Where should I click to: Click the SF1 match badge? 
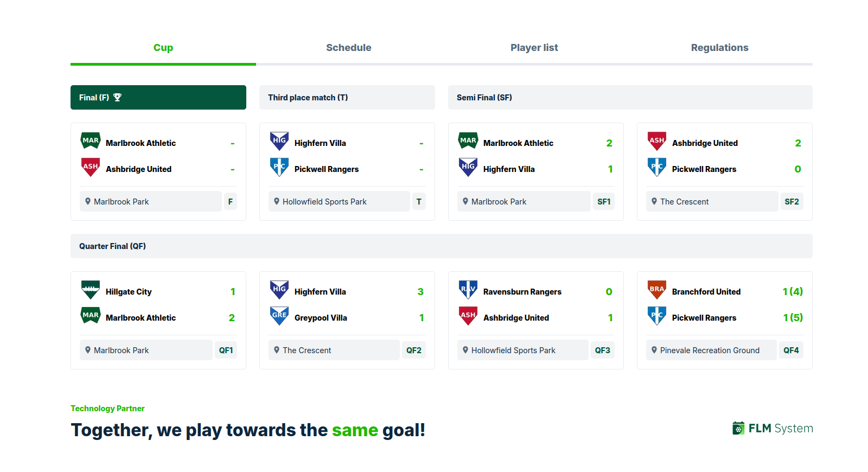tap(604, 201)
